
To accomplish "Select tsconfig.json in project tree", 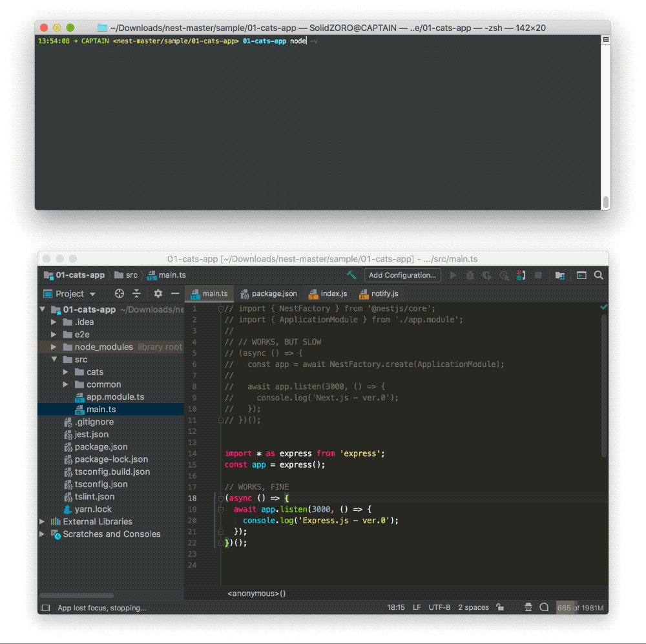I will [96, 484].
